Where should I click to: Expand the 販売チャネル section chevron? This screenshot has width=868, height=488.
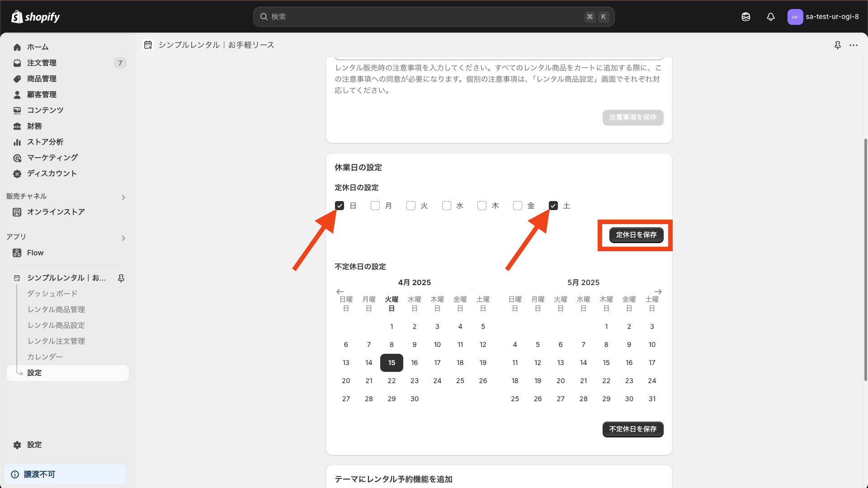[123, 197]
